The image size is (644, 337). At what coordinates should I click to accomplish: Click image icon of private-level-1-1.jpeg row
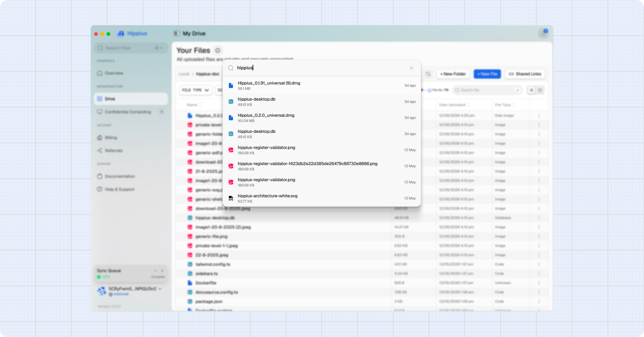190,246
